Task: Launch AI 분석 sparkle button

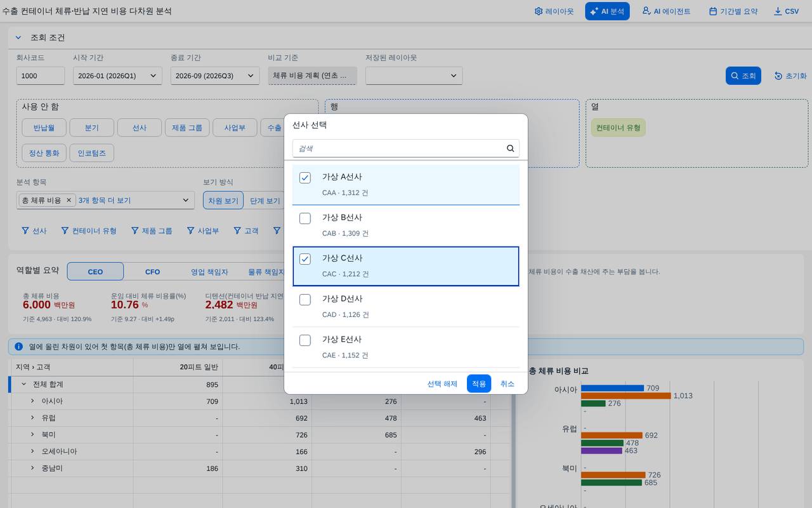Action: (607, 11)
